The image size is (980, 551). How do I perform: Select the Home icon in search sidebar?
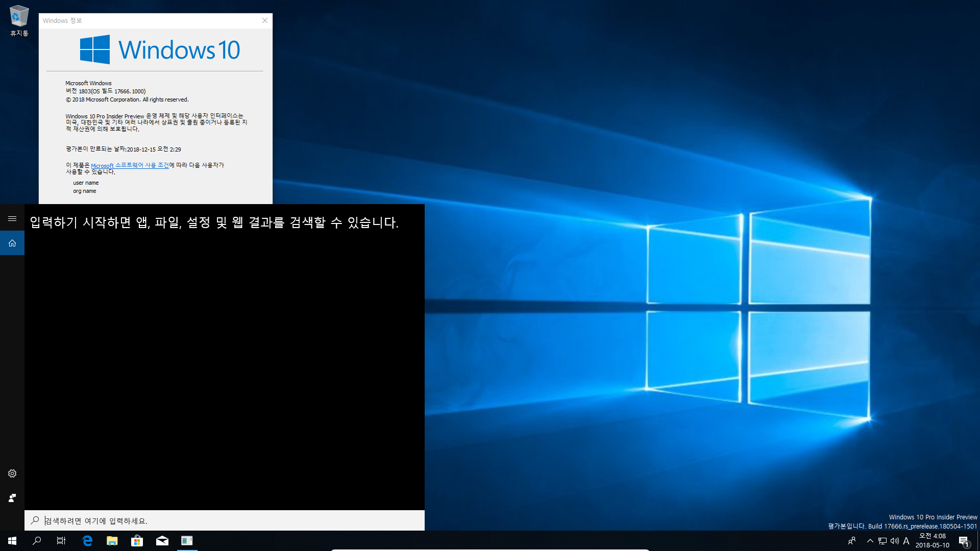(12, 243)
